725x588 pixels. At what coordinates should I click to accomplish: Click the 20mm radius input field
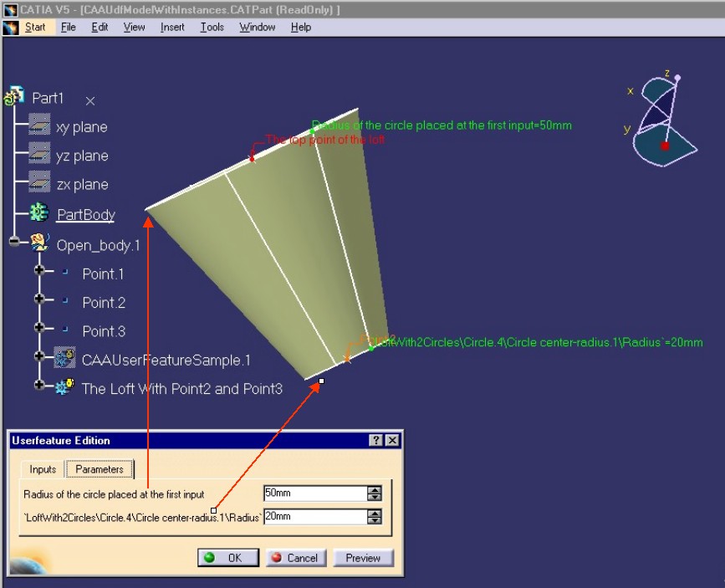point(315,517)
